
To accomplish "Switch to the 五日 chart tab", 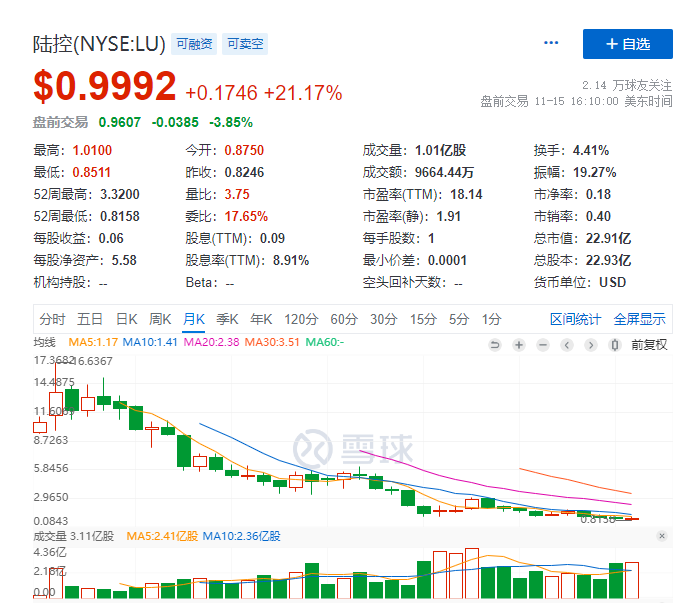I will (x=90, y=319).
